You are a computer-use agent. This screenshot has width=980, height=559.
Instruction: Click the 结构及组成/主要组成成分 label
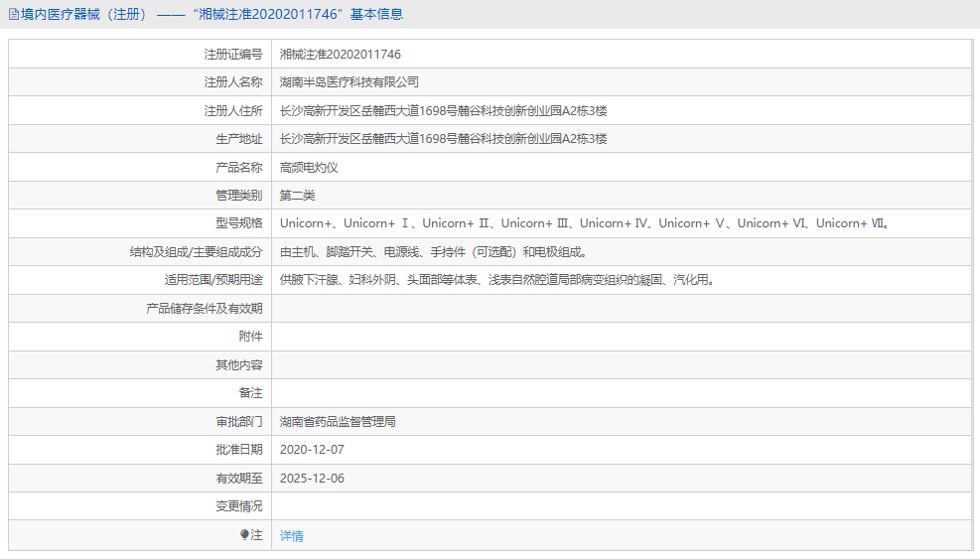[x=197, y=252]
